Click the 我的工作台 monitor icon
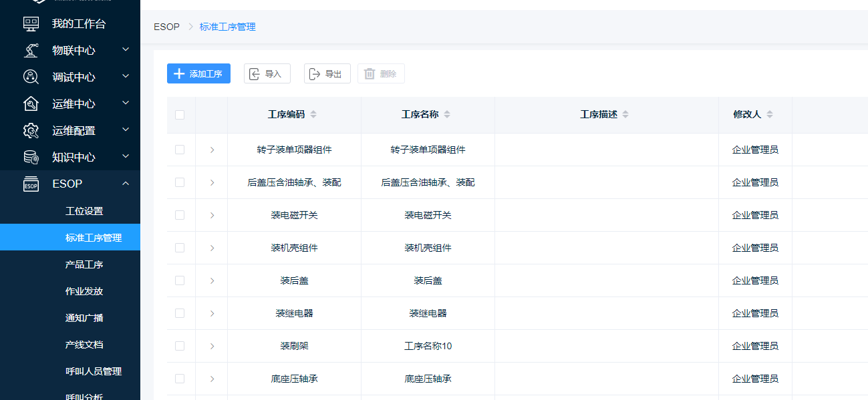Screen dimensions: 868x400 [31, 24]
